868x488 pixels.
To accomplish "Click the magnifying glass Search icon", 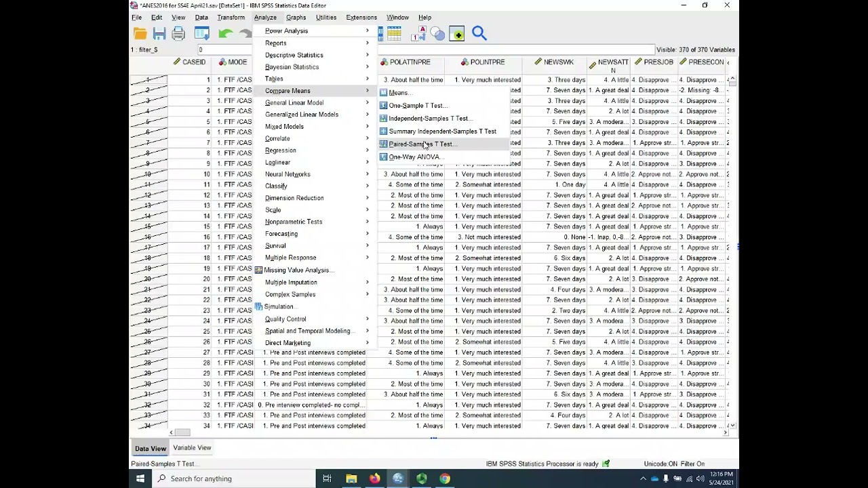I will pyautogui.click(x=479, y=33).
